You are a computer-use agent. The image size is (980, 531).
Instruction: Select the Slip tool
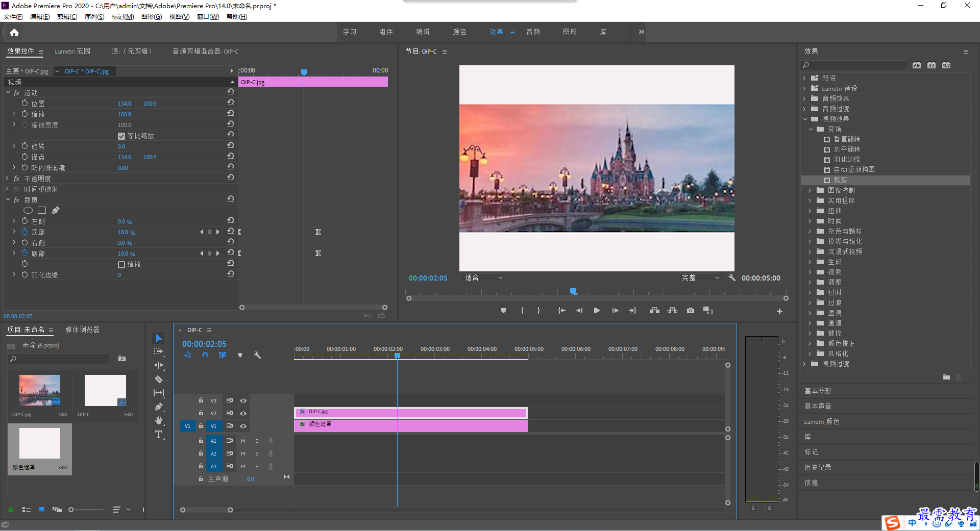159,393
